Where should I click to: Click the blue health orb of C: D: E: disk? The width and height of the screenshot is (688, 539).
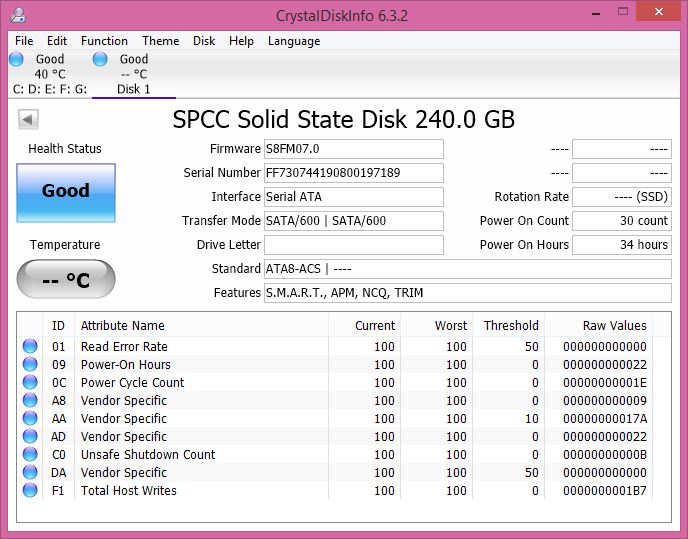[x=16, y=59]
